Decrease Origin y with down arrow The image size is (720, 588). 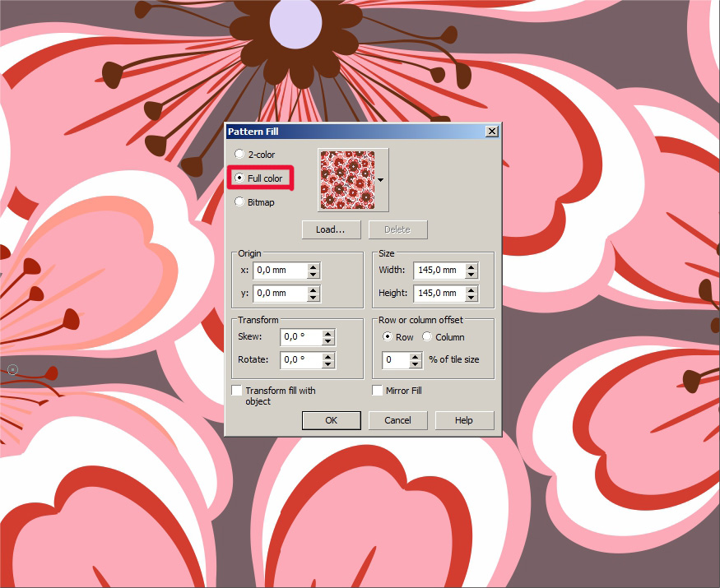tap(314, 298)
